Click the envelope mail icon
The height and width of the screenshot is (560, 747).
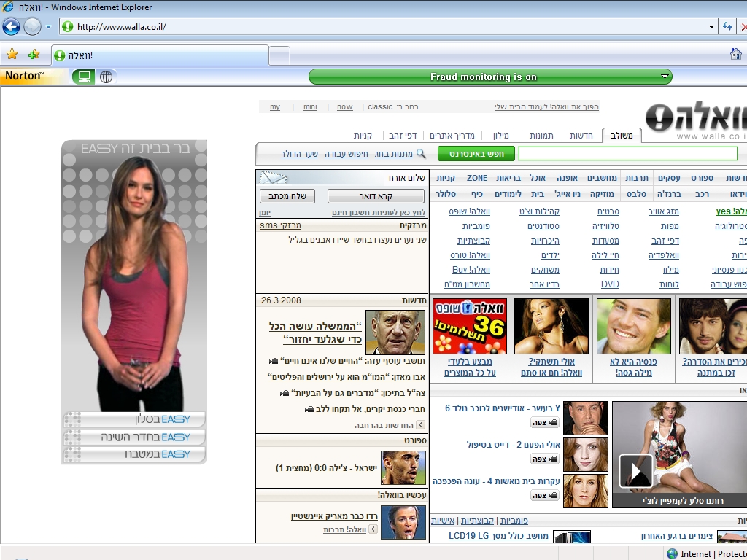tap(273, 178)
